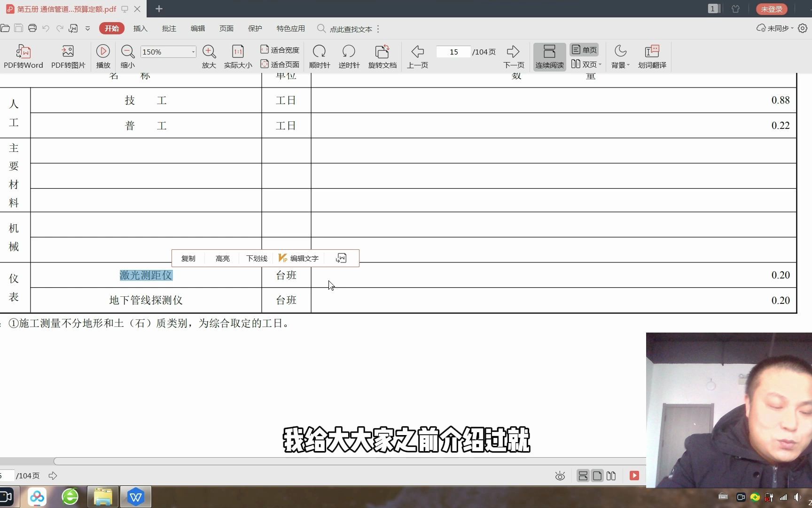Click the 点此查找文本 search field
Screen dimensions: 812x508
(351, 29)
